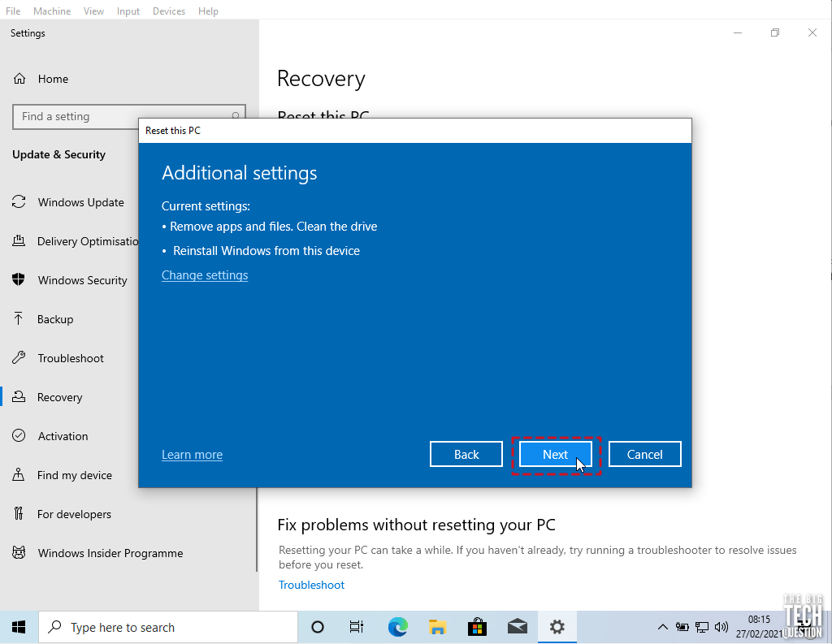Click the Settings gear on the taskbar
832x644 pixels.
[557, 627]
